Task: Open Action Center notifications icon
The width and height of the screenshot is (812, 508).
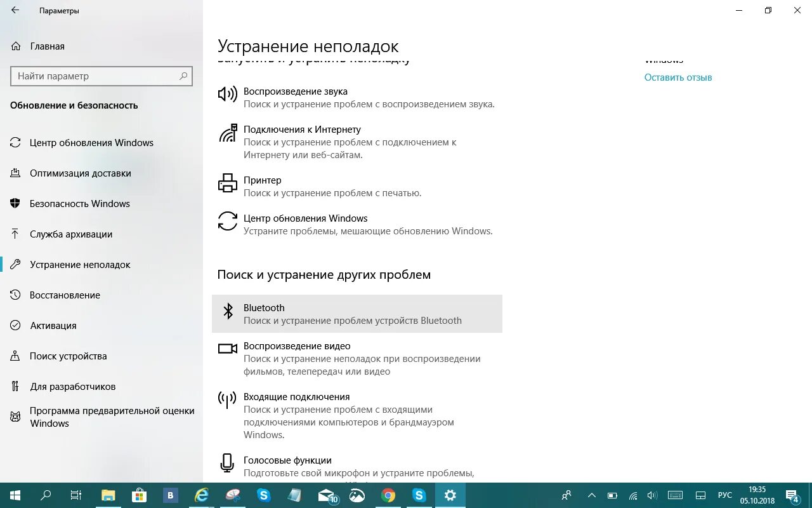Action: pos(793,495)
